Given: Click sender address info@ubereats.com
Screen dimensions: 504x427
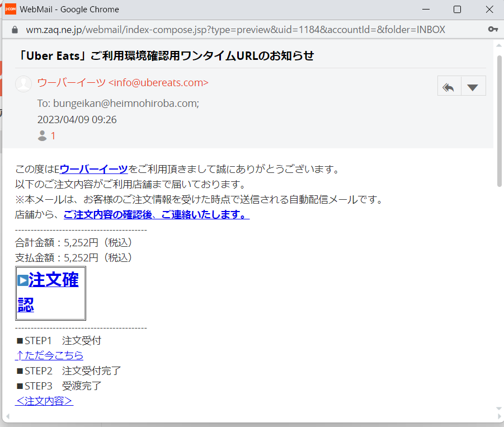Looking at the screenshot, I should pyautogui.click(x=158, y=83).
